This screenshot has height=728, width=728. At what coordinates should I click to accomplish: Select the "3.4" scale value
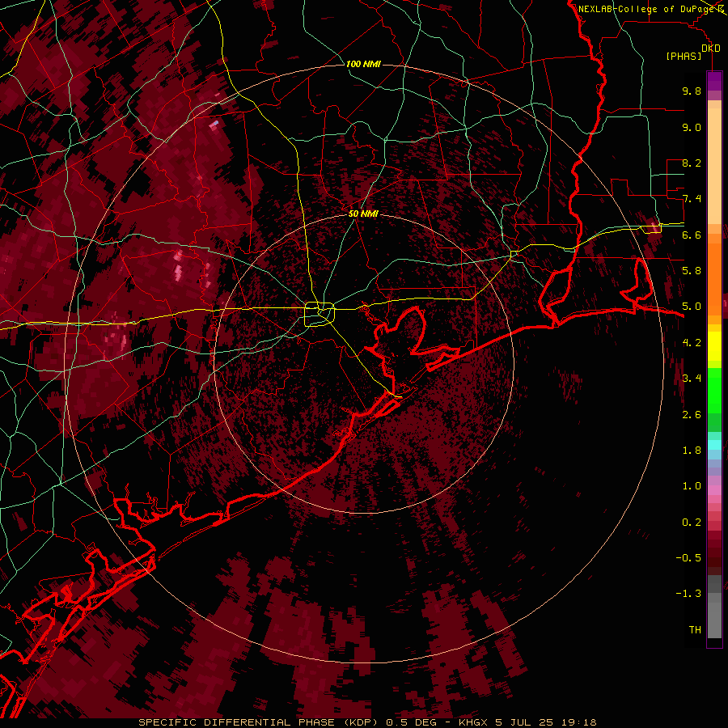tap(692, 378)
